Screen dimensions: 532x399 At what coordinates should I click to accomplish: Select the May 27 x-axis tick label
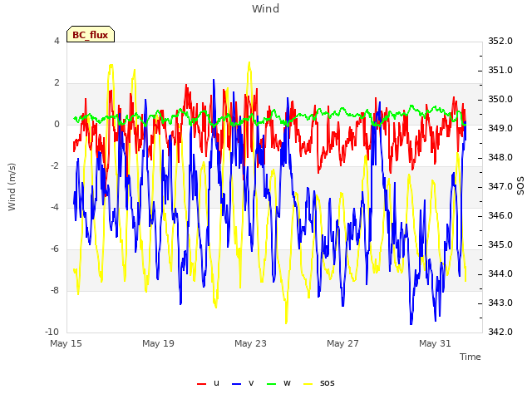point(342,343)
